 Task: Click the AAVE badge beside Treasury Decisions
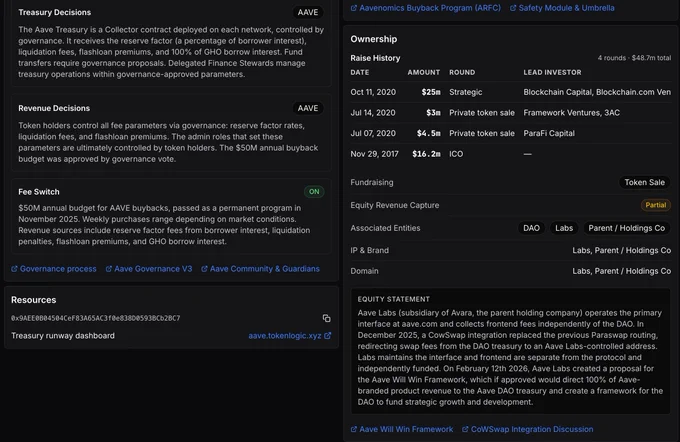point(308,13)
